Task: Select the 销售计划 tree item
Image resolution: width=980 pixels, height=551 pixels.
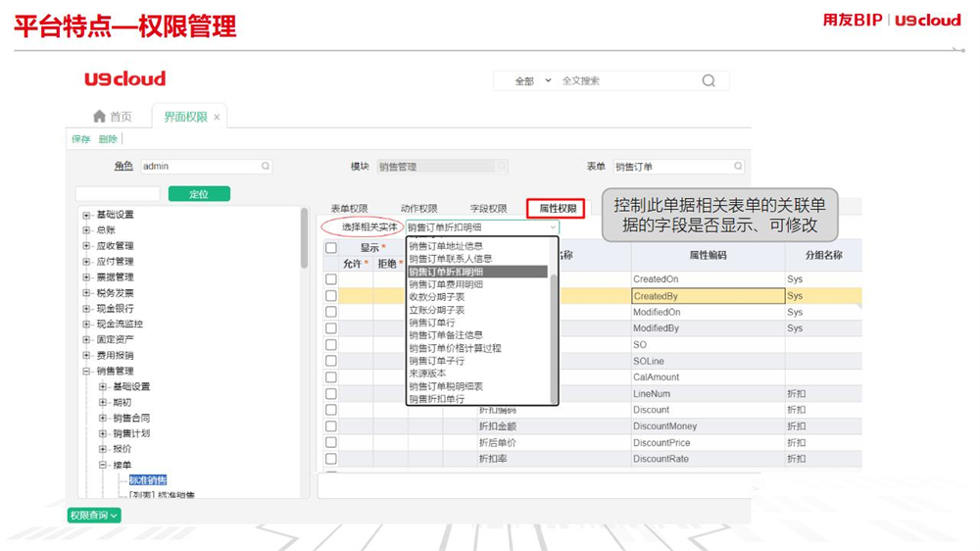Action: (131, 433)
